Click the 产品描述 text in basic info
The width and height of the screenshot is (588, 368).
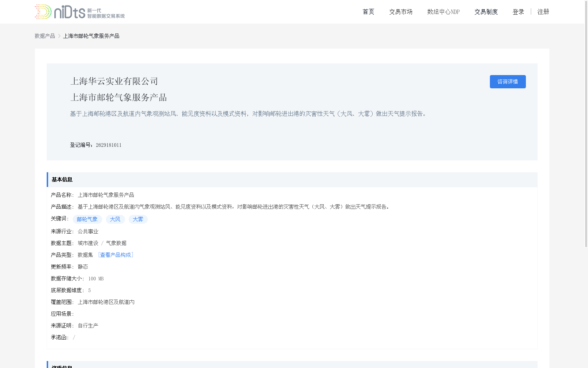[234, 206]
